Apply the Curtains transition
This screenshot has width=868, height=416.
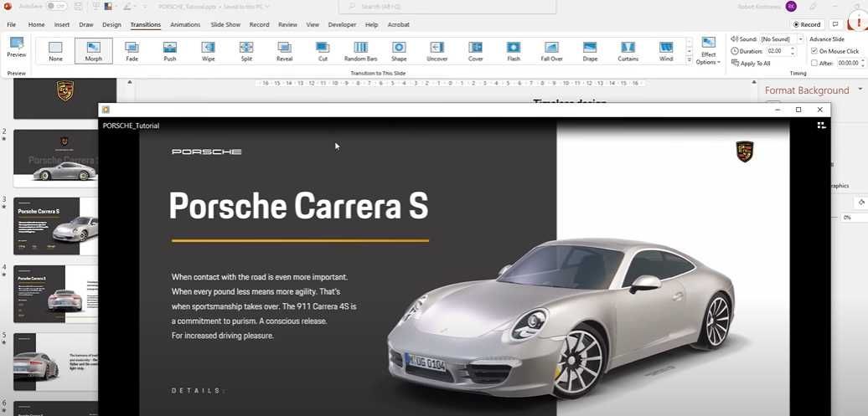click(x=628, y=51)
